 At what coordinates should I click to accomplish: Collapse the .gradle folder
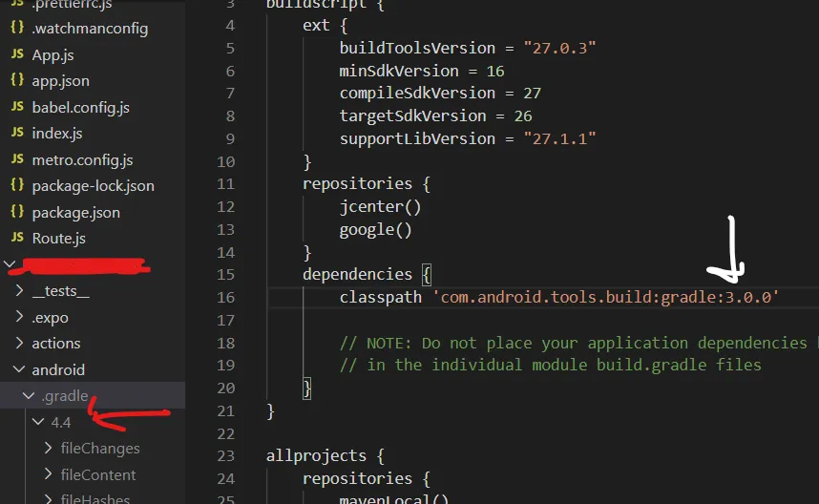coord(29,396)
